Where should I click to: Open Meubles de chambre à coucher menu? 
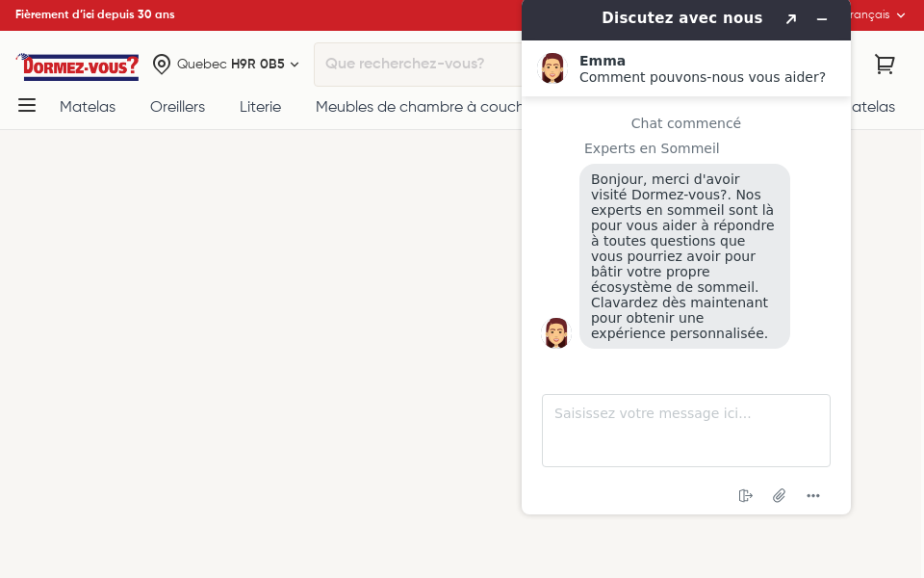coord(418,107)
